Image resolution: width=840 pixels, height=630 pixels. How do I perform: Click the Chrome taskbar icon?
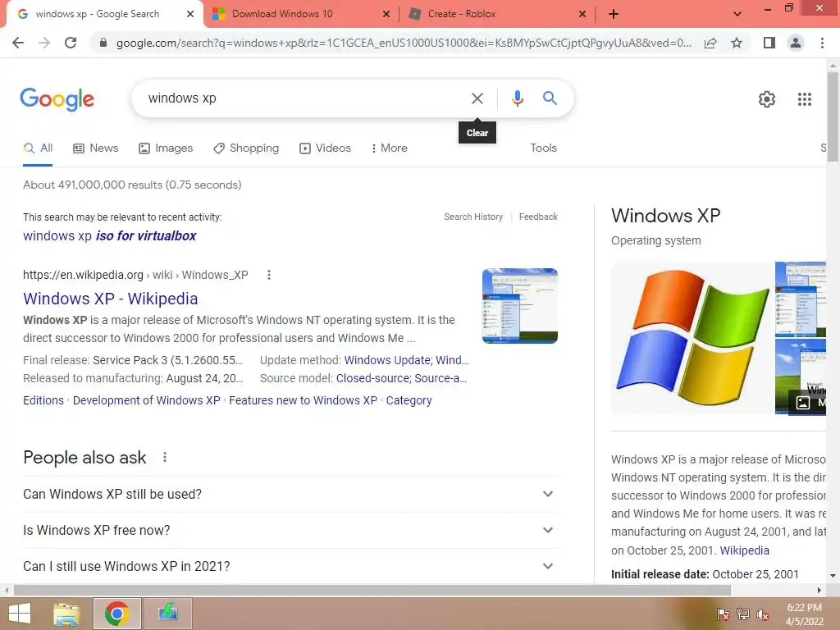(x=116, y=614)
